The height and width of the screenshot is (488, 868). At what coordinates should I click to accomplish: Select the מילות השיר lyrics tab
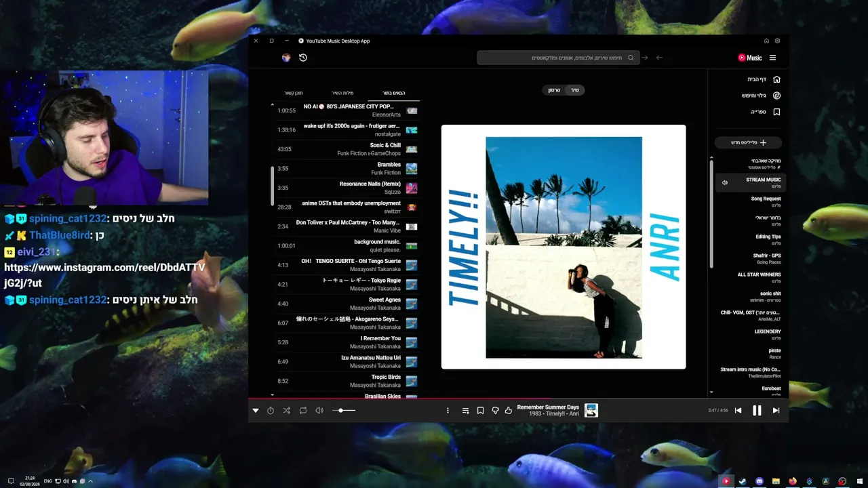pos(342,93)
